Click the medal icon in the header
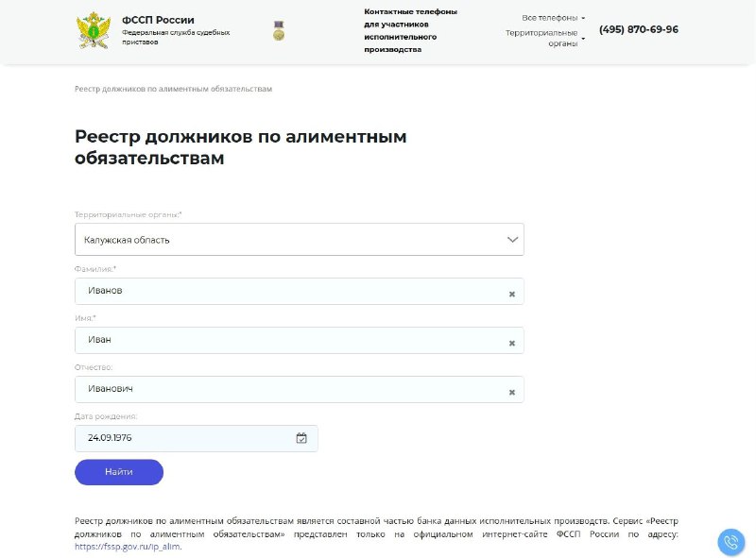 pos(279,30)
